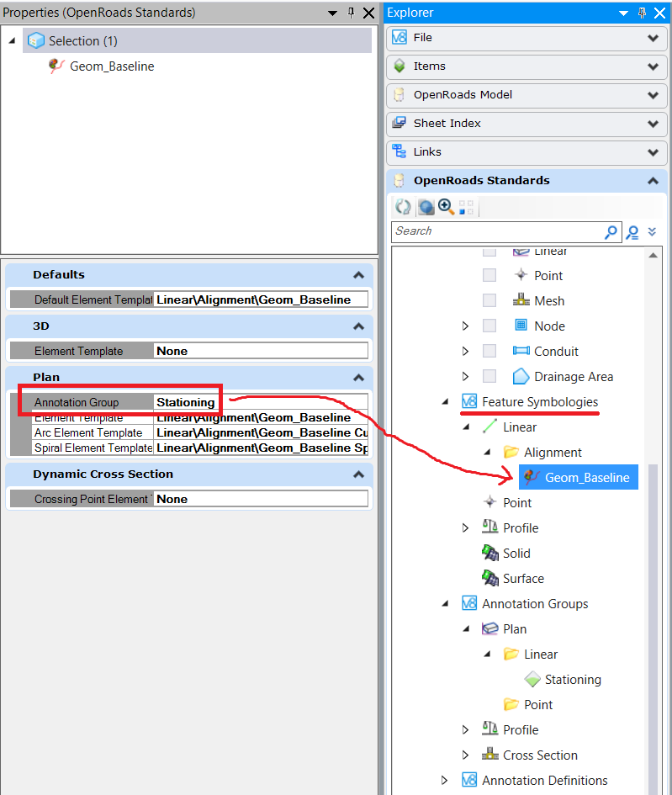
Task: Edit the Annotation Group value Stationing
Action: click(261, 402)
